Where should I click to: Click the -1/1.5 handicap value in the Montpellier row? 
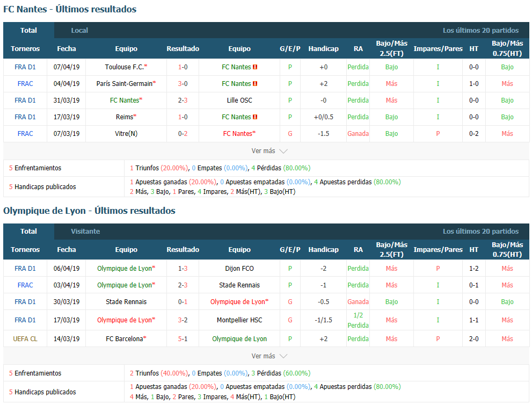point(323,320)
